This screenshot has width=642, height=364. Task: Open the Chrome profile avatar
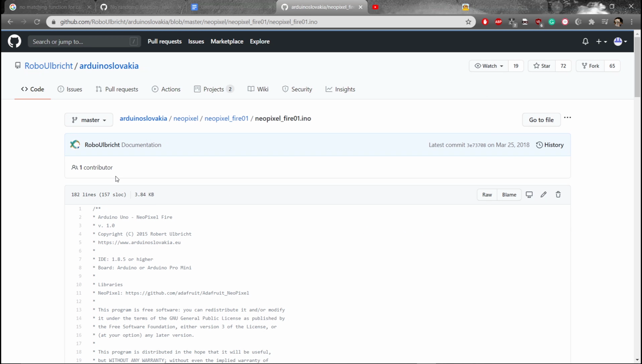(618, 22)
